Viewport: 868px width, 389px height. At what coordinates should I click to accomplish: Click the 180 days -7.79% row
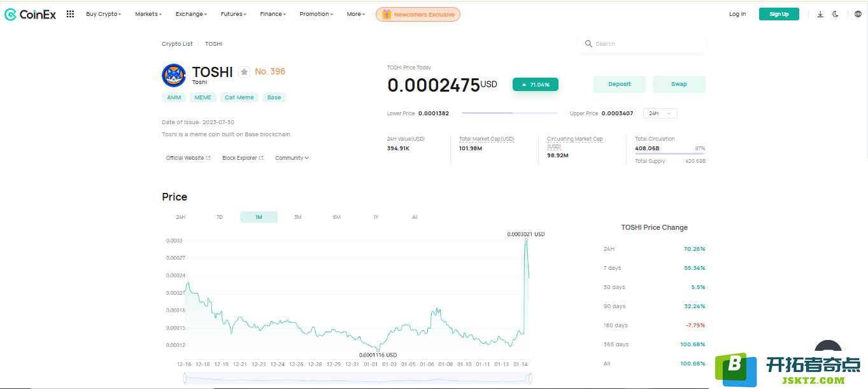pyautogui.click(x=654, y=325)
